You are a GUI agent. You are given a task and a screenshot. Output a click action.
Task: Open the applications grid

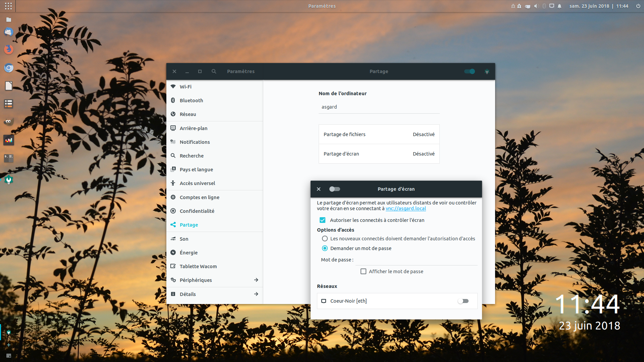(x=8, y=6)
